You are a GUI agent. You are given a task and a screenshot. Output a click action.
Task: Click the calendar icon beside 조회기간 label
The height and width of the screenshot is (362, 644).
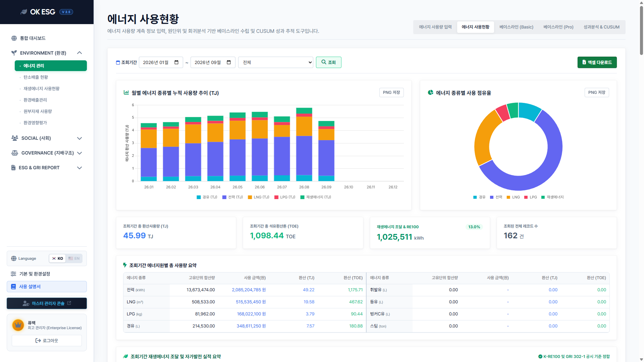[118, 62]
